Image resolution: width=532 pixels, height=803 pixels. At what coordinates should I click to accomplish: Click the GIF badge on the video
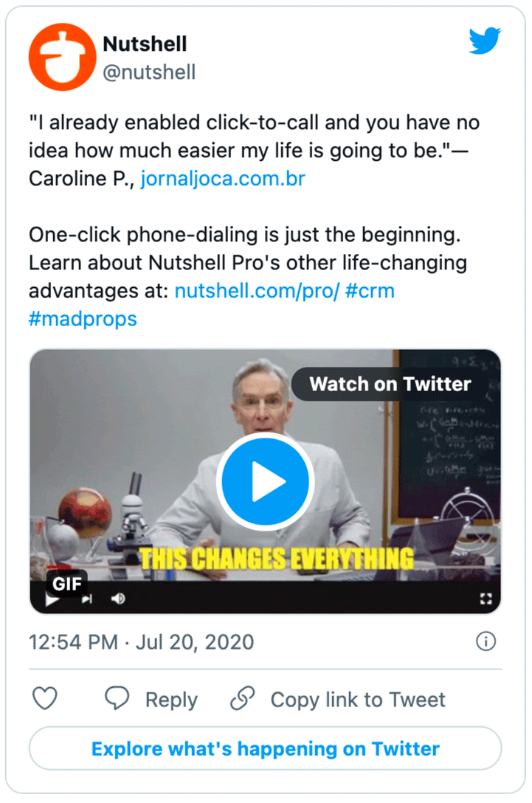click(x=68, y=584)
